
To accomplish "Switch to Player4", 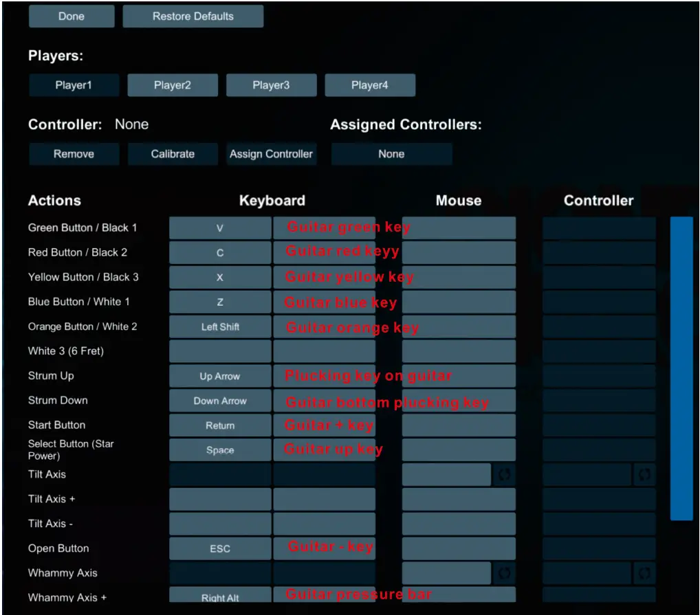I will (x=370, y=85).
